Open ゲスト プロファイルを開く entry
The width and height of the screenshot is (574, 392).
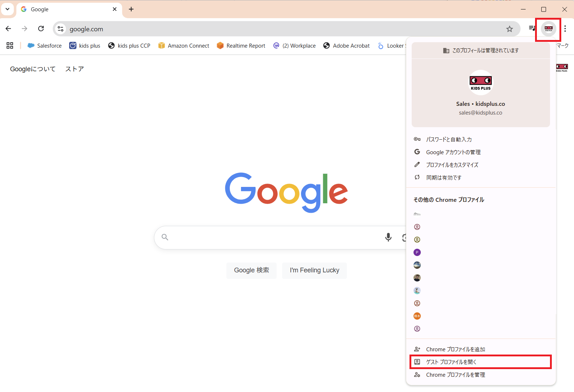(481, 362)
